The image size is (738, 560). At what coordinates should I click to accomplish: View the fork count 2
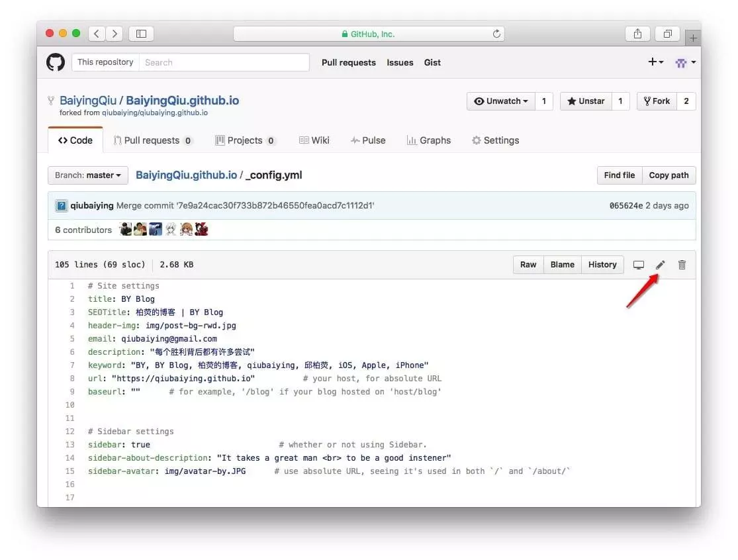686,101
